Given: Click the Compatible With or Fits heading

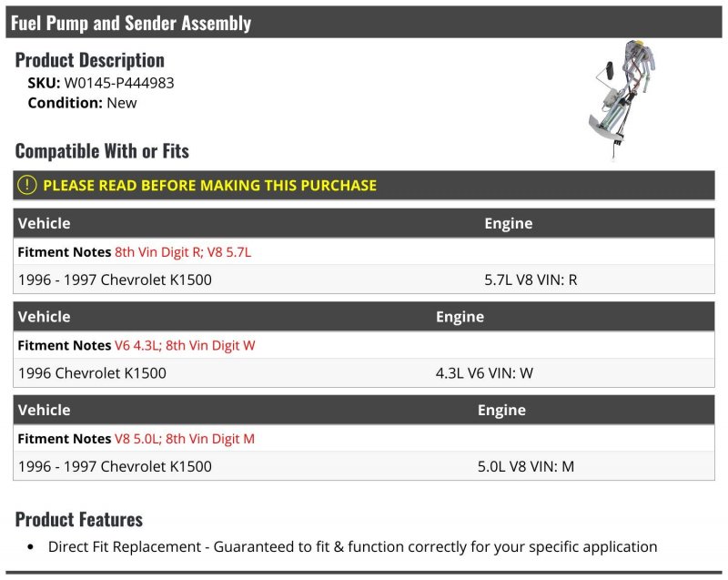Looking at the screenshot, I should (102, 151).
